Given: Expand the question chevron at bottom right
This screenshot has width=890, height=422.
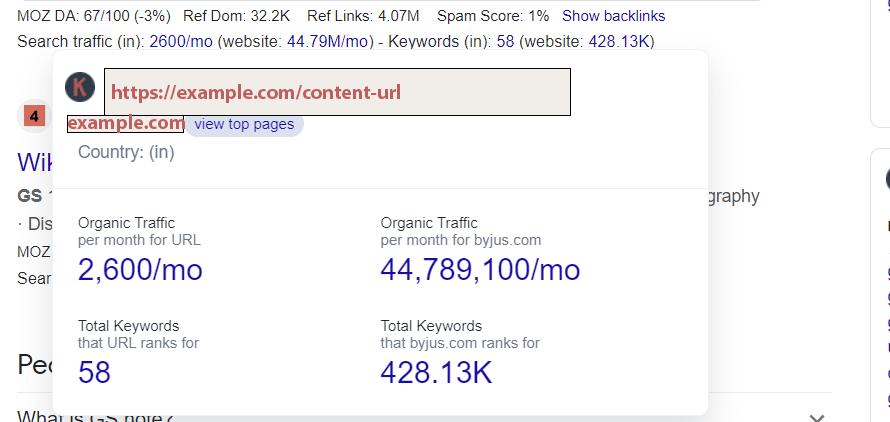Looking at the screenshot, I should [x=817, y=417].
